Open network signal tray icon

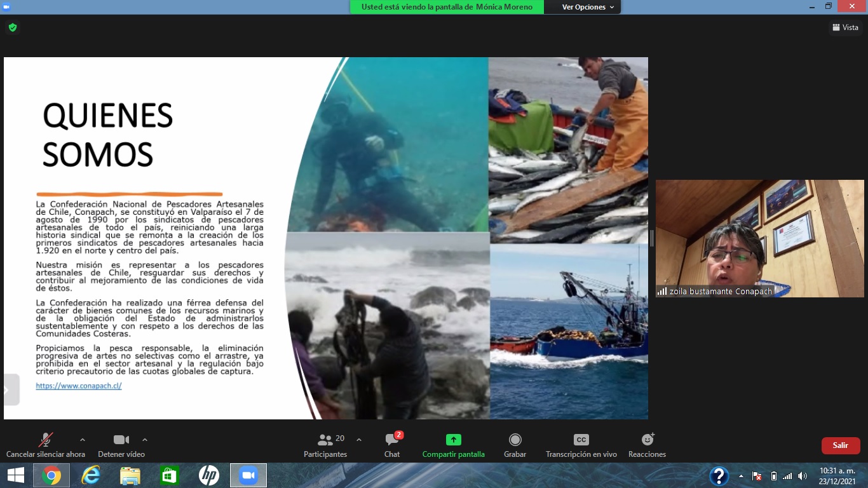788,476
